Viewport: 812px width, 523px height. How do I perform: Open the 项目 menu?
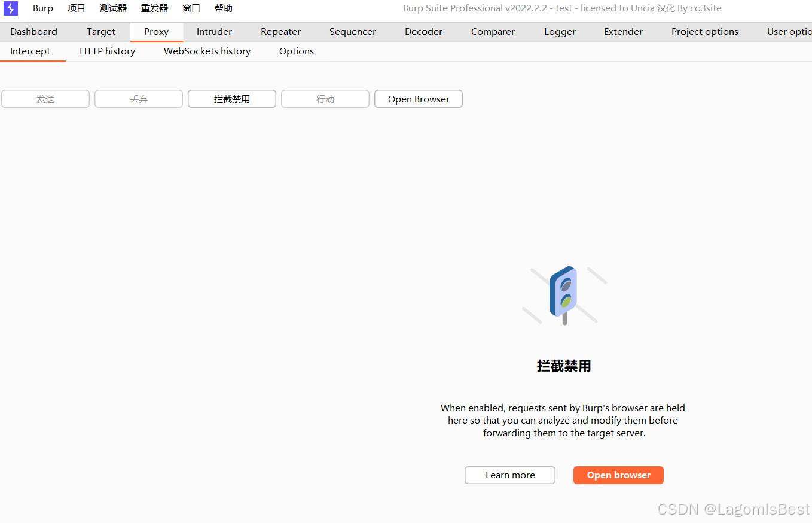tap(77, 8)
